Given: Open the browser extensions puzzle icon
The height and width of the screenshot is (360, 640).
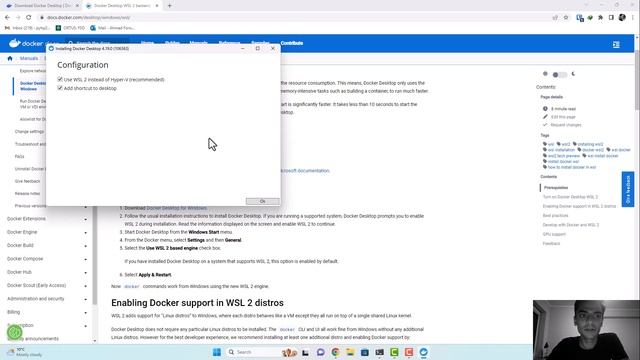Looking at the screenshot, I should click(x=600, y=18).
